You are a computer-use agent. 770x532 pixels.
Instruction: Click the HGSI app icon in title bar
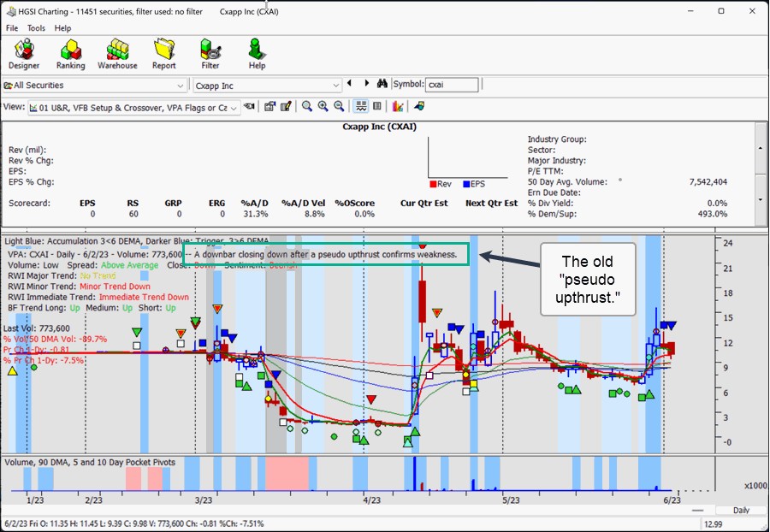11,11
